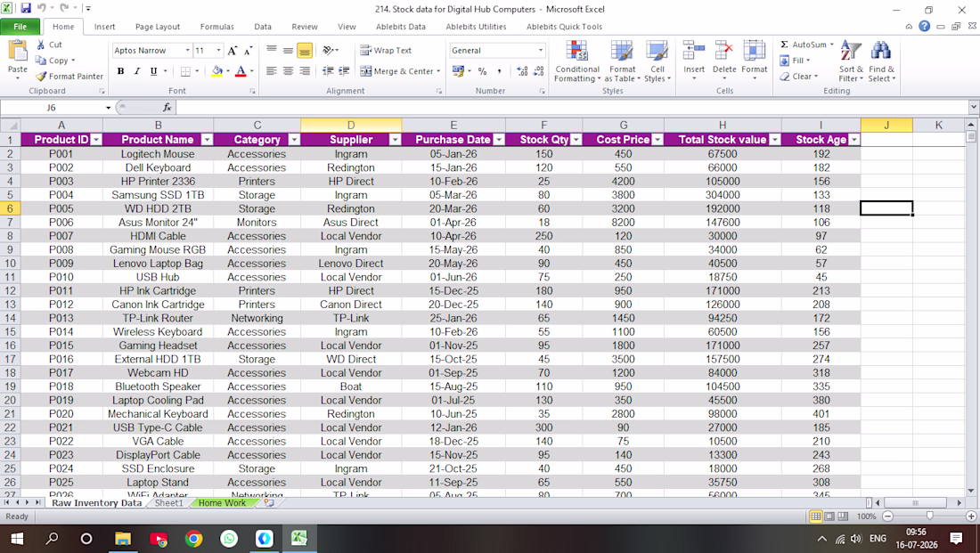Click Increase Decimal icon

point(522,71)
